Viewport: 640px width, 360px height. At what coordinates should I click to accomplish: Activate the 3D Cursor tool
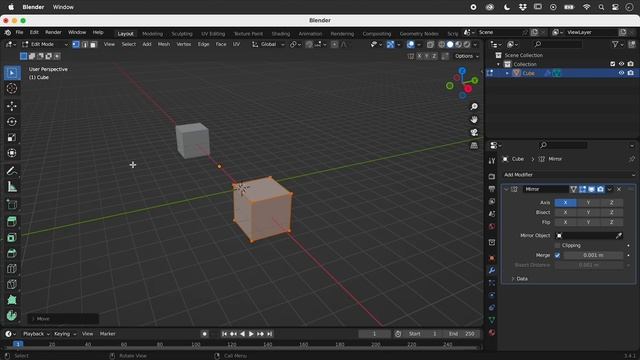[12, 88]
